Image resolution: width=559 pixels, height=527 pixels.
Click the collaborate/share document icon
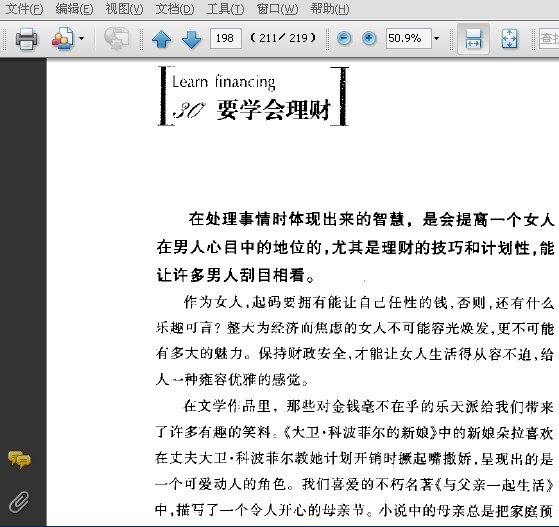coord(63,38)
